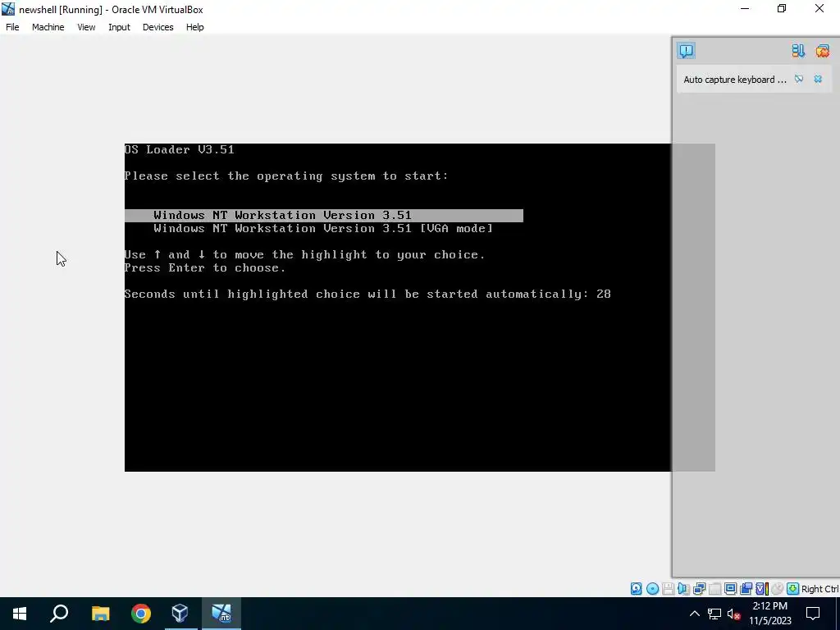The height and width of the screenshot is (630, 840).
Task: Click the seconds countdown line in boot screen
Action: [367, 294]
